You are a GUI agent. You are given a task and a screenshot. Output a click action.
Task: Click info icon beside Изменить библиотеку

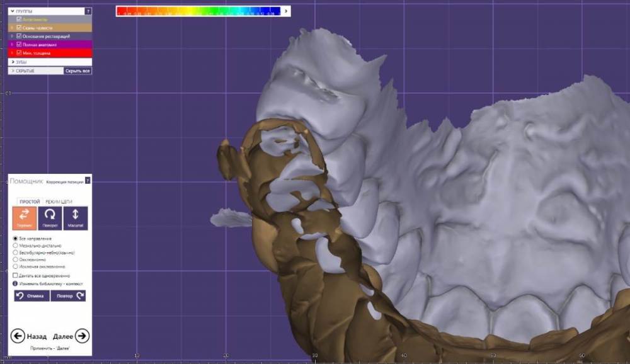click(15, 284)
